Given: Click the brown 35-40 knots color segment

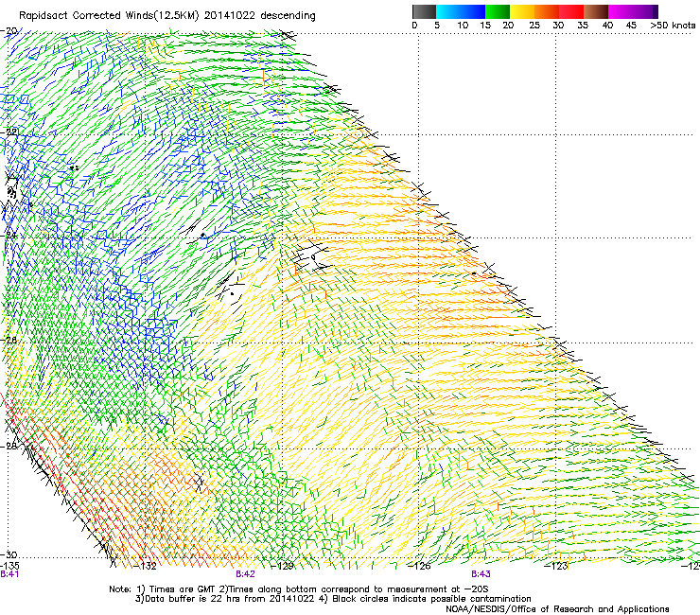Looking at the screenshot, I should coord(596,11).
